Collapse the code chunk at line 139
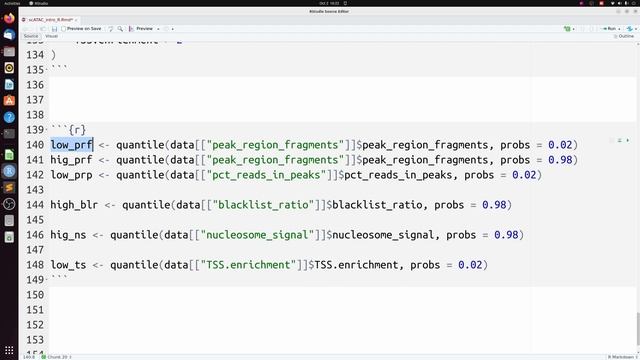The width and height of the screenshot is (640, 360). 47,130
